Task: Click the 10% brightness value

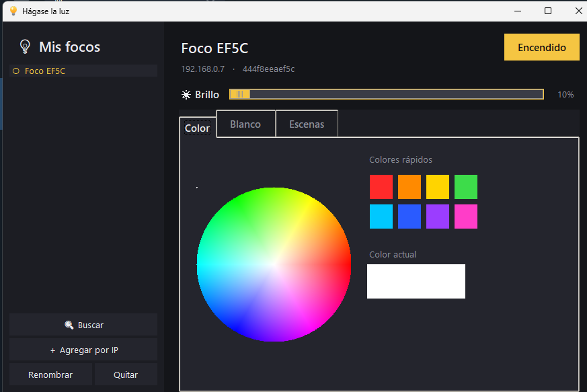Action: pyautogui.click(x=565, y=95)
